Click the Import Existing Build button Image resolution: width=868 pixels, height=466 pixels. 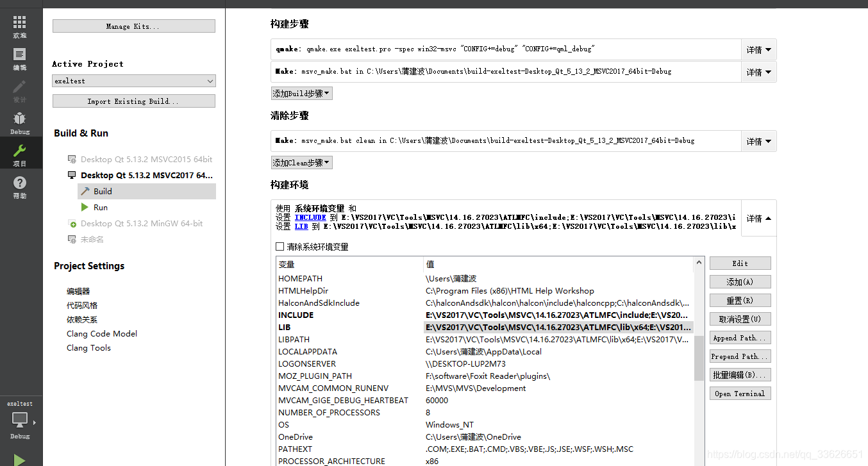click(x=134, y=101)
